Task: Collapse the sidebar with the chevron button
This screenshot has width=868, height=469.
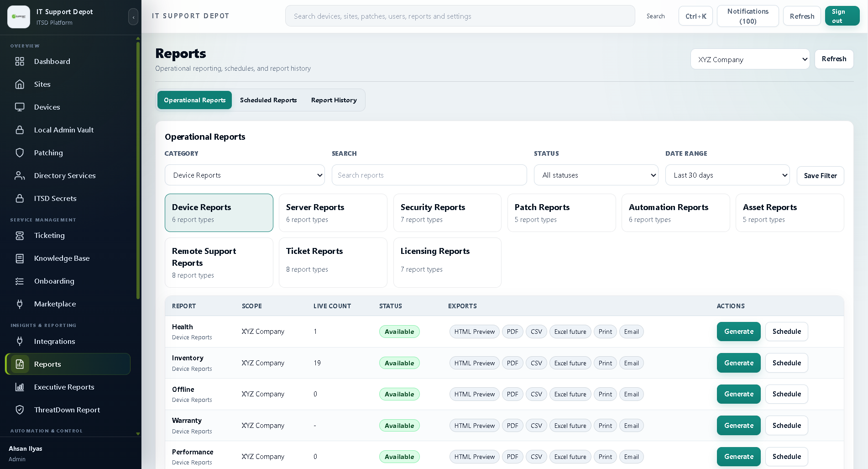Action: coord(133,17)
